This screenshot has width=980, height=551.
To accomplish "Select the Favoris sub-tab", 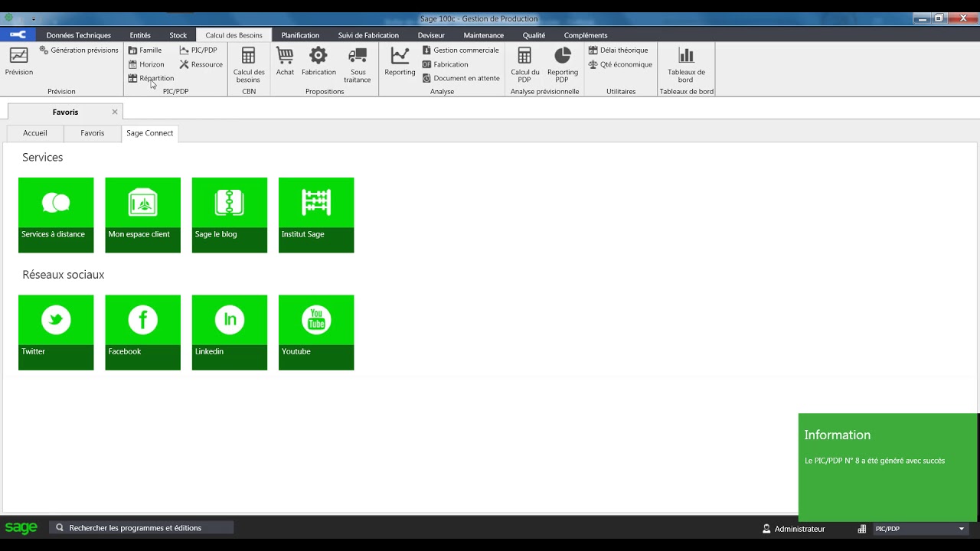I will coord(93,133).
